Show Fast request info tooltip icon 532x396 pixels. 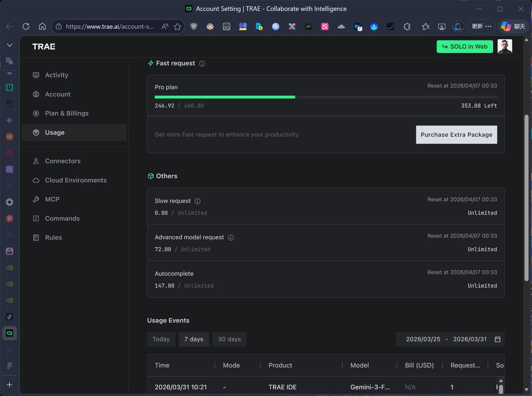point(202,63)
